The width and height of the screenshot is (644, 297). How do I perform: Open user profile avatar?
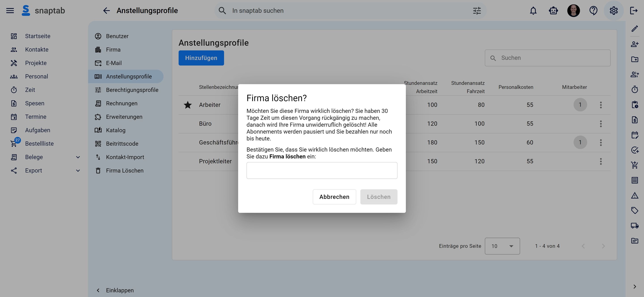coord(574,11)
